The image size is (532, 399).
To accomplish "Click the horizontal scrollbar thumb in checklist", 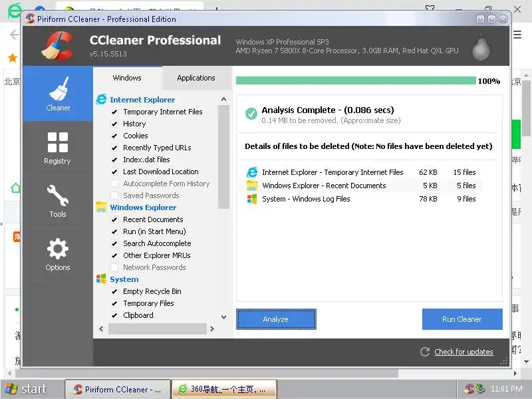I will tap(158, 329).
